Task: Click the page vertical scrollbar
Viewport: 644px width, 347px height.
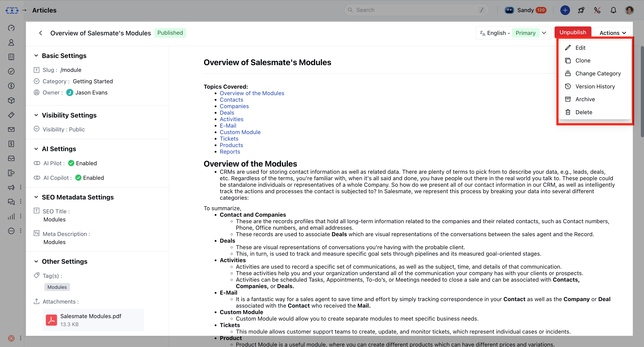Action: (642, 92)
